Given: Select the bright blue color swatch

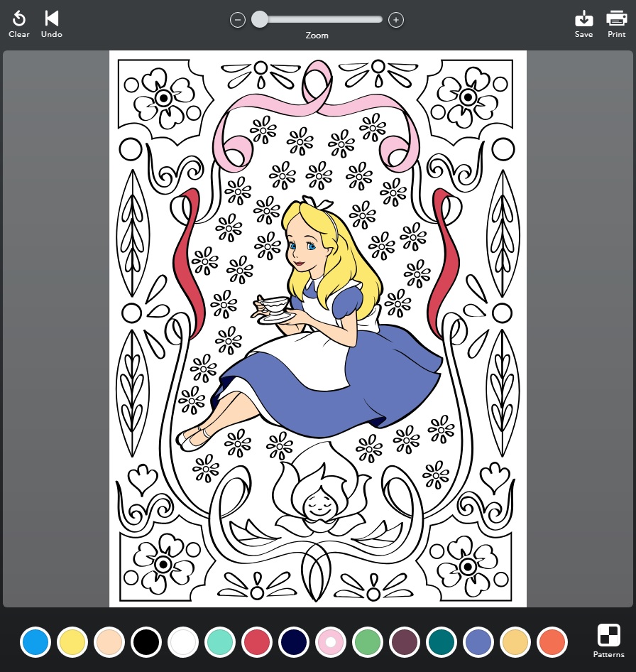Looking at the screenshot, I should pyautogui.click(x=35, y=642).
